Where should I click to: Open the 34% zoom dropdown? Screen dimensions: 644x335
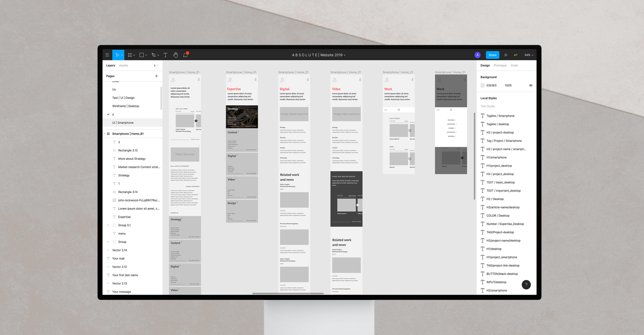click(529, 55)
